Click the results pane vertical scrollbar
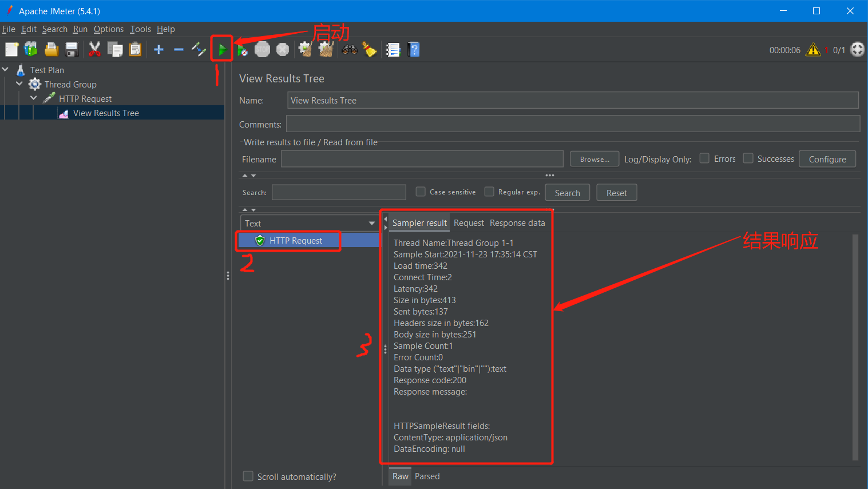Image resolution: width=868 pixels, height=489 pixels. point(855,347)
